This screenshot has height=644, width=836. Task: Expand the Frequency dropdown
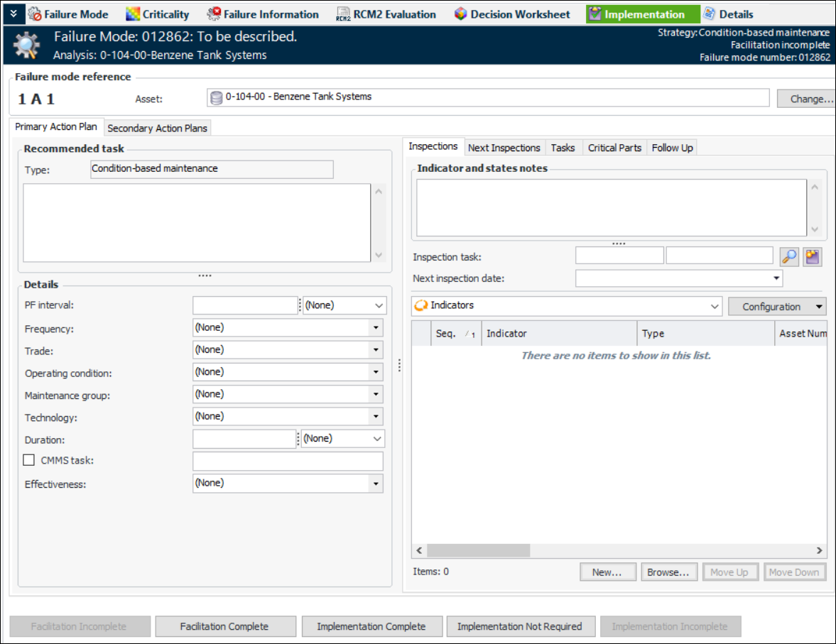coord(375,328)
